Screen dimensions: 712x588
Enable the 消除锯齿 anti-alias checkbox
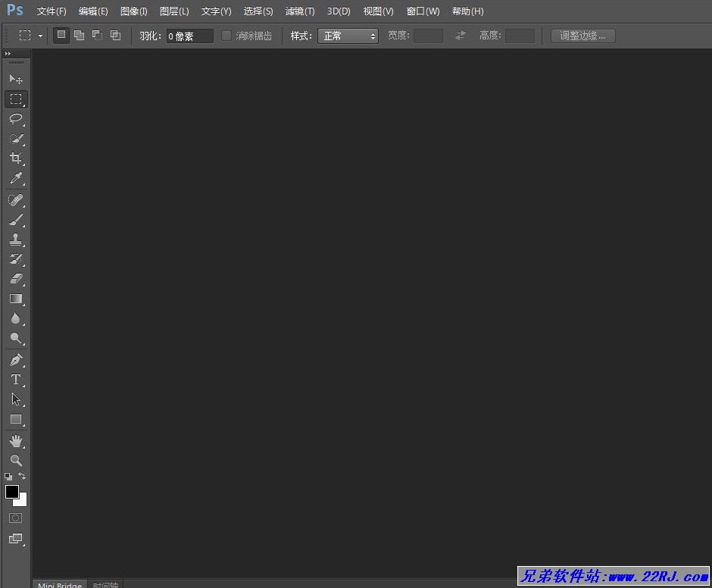pos(226,36)
